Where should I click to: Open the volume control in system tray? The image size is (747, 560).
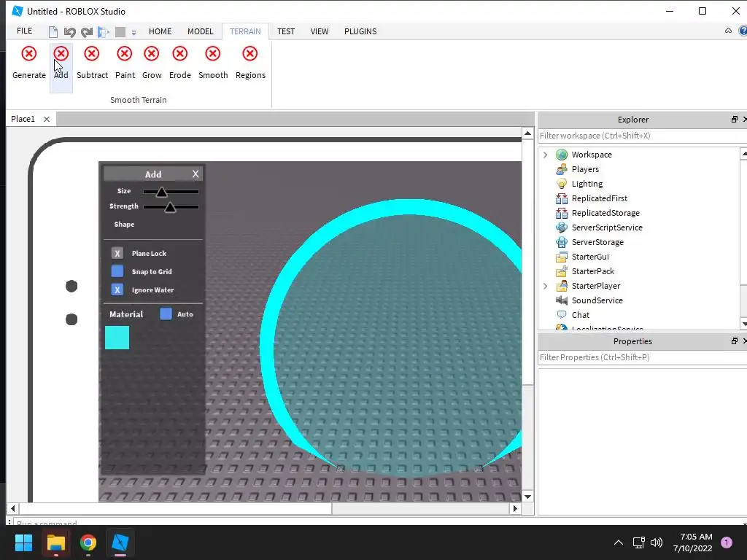657,542
